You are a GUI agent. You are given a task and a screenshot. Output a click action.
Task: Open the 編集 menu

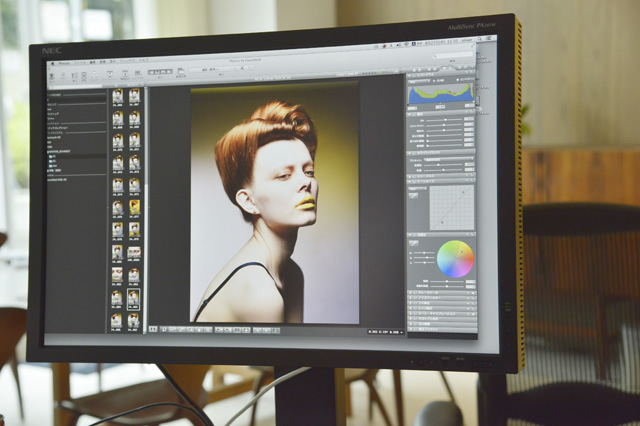[x=93, y=63]
